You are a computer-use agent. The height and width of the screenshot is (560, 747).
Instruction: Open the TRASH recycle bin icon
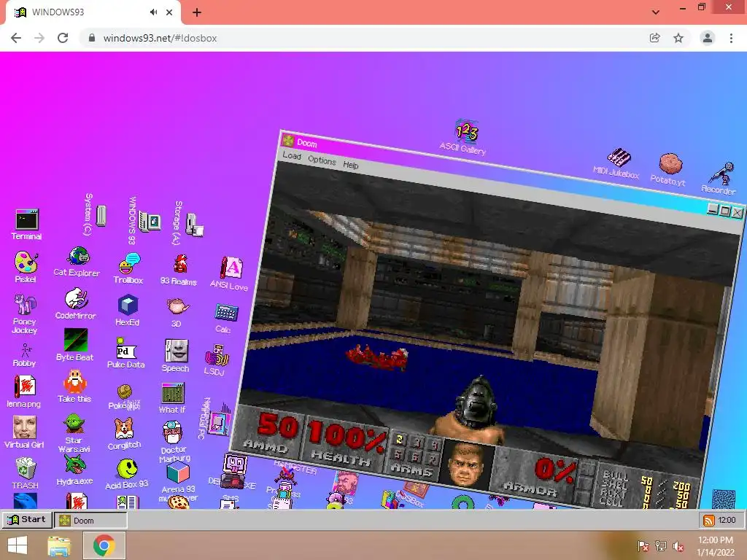25,472
